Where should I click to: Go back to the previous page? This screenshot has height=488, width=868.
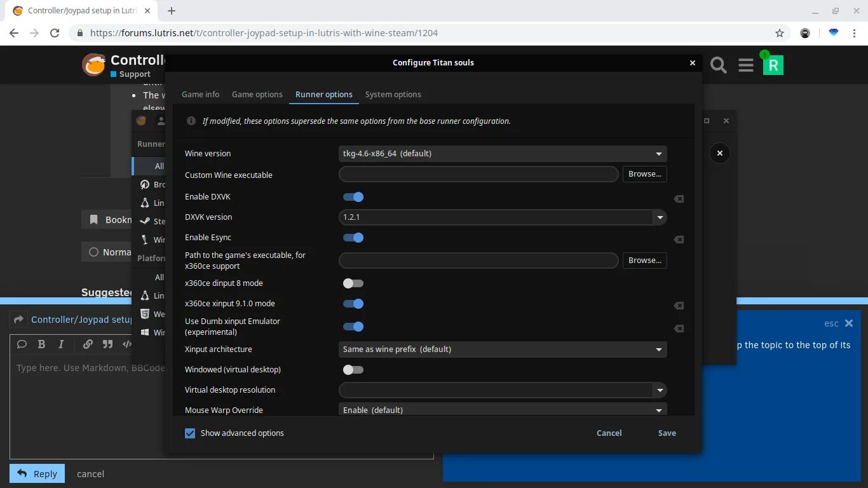pos(14,33)
